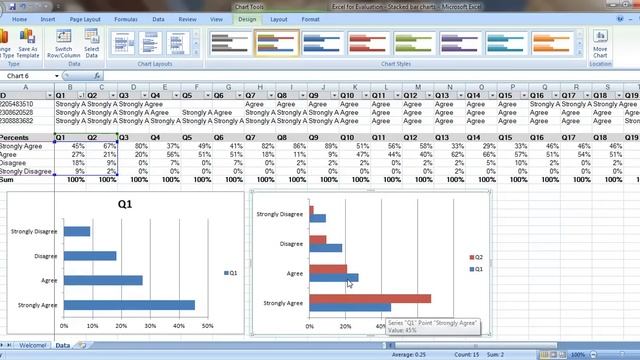The width and height of the screenshot is (640, 360).
Task: Click the Q1 legend entry in right chart
Action: coord(476,269)
